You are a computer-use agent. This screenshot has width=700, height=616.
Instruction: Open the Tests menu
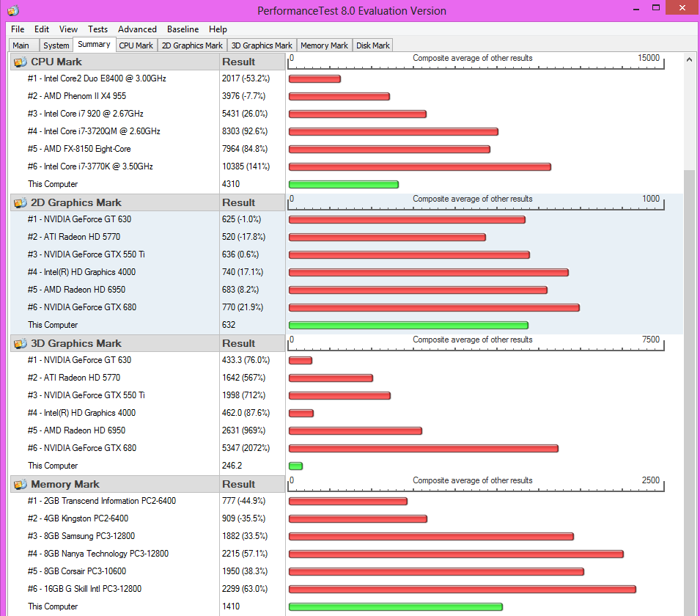click(x=97, y=29)
